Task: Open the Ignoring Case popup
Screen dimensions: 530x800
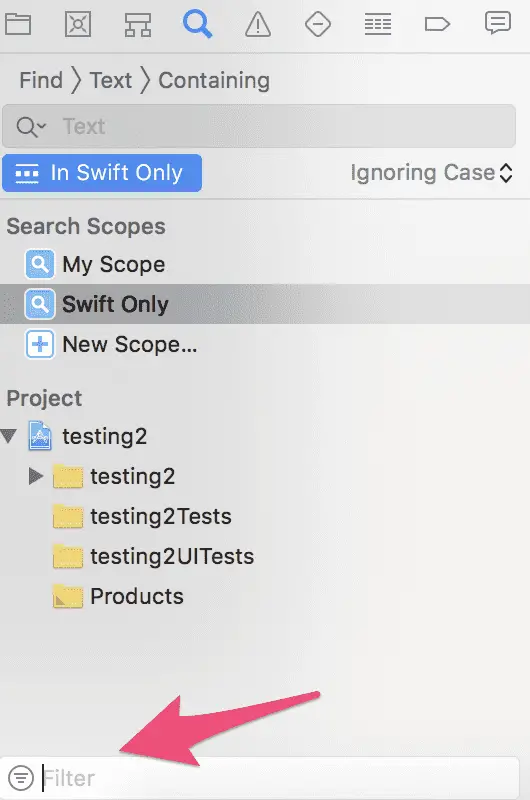Action: (432, 173)
